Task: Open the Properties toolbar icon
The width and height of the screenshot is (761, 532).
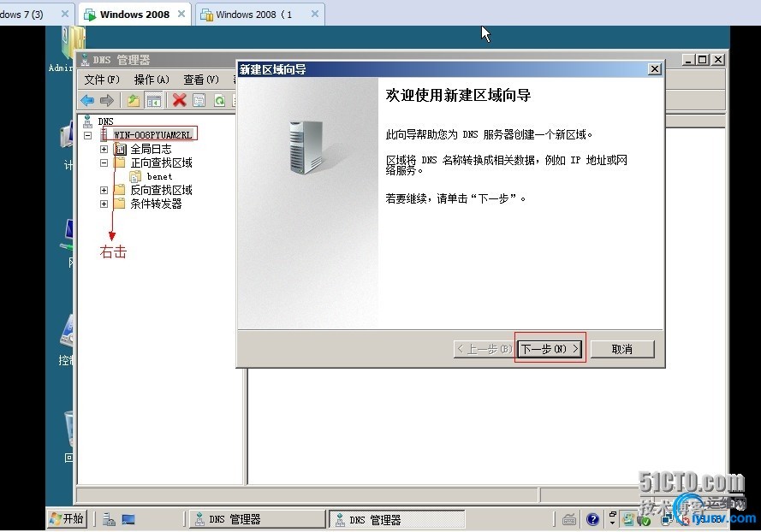Action: [x=199, y=100]
